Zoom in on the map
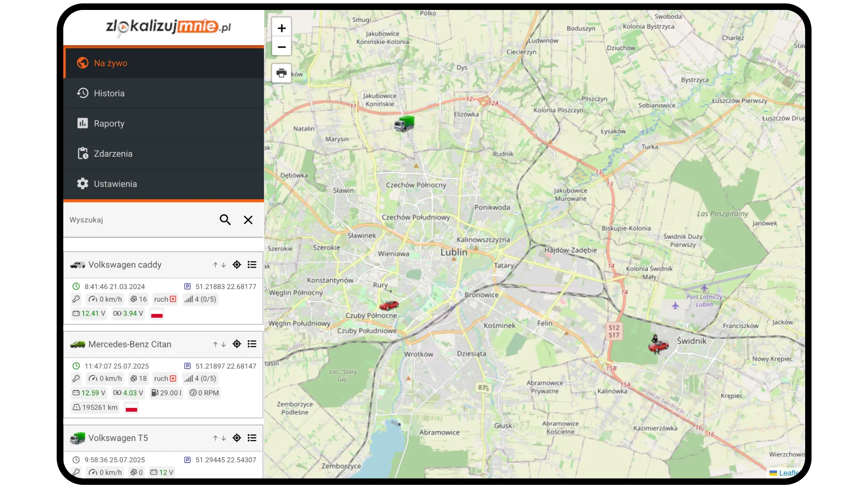 [281, 28]
